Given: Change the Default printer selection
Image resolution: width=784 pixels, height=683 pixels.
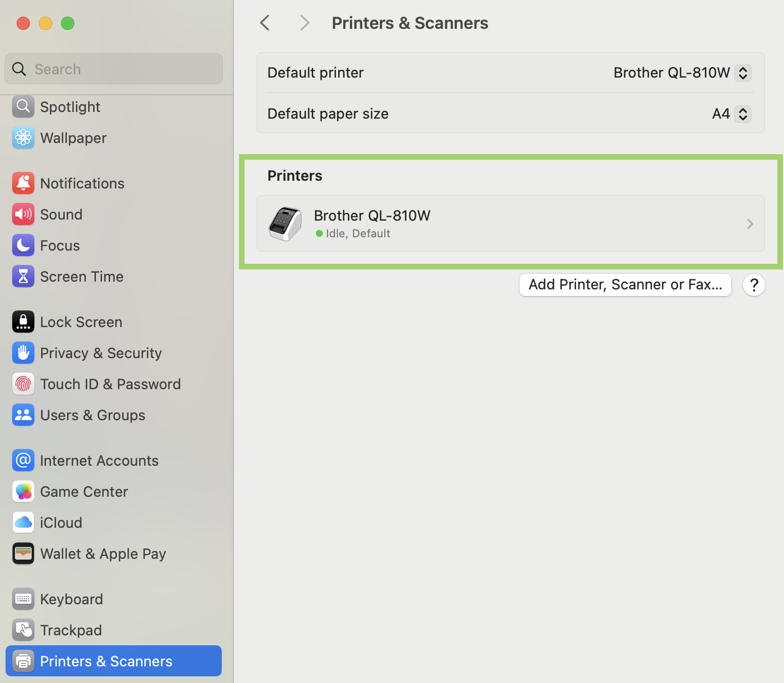Looking at the screenshot, I should (743, 73).
